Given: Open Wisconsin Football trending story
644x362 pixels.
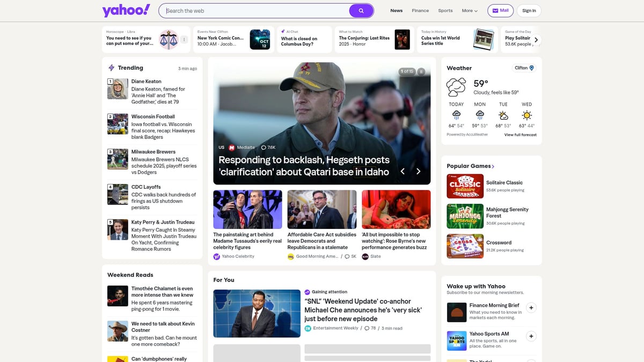Looking at the screenshot, I should pyautogui.click(x=152, y=127).
